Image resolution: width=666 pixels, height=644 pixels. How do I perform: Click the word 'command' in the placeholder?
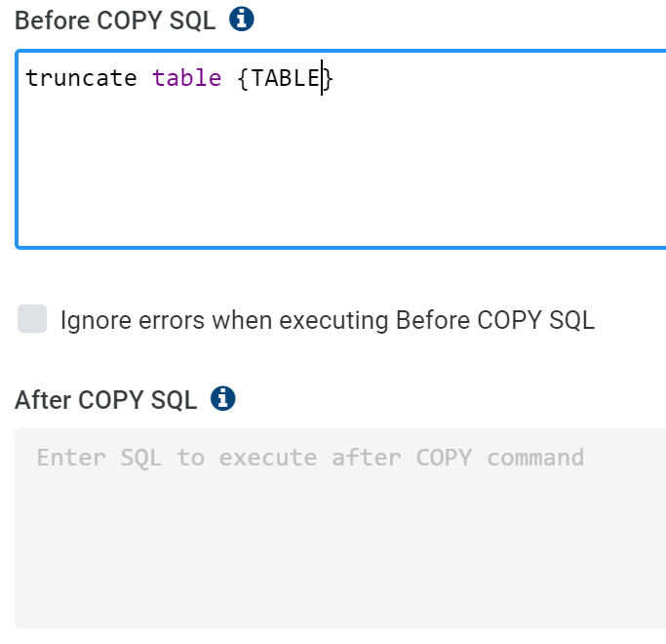[535, 458]
